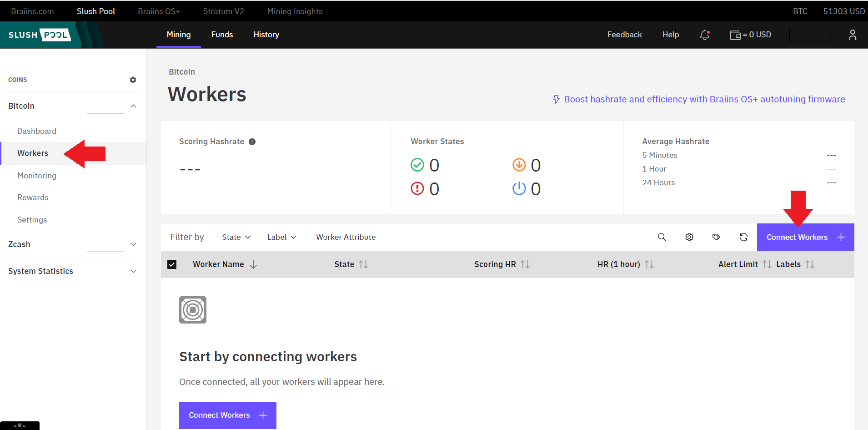Viewport: 868px width, 430px height.
Task: Click the wallet balance icon
Action: click(735, 35)
